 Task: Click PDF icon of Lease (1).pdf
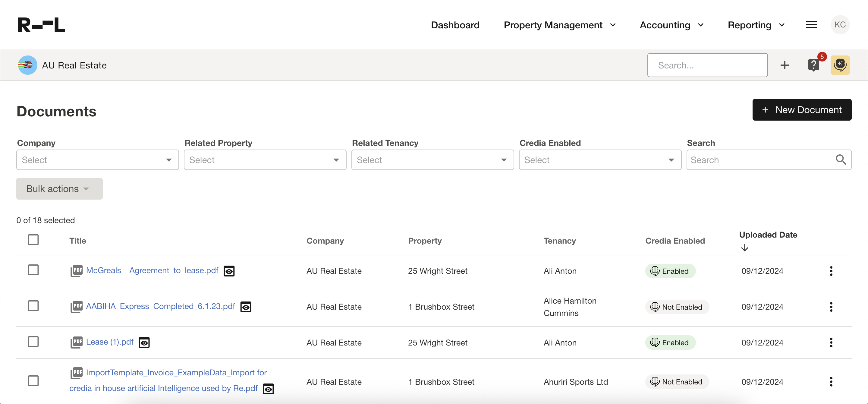77,342
